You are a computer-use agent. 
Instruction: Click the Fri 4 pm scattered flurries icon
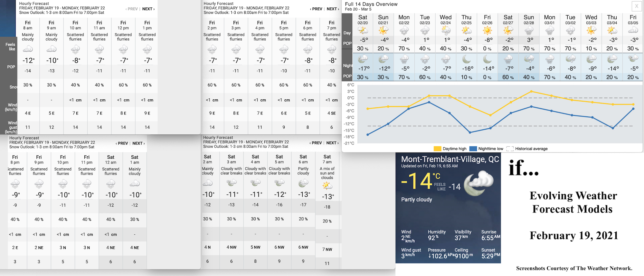point(260,50)
